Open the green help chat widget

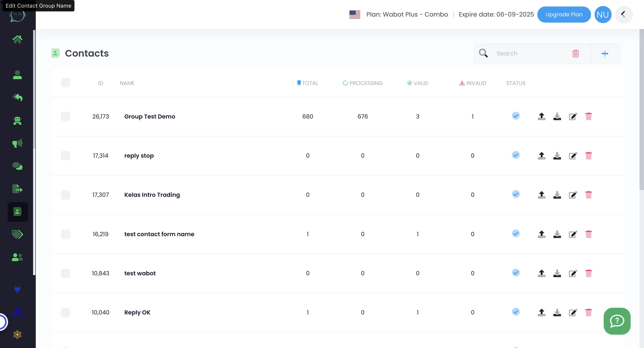(x=617, y=321)
